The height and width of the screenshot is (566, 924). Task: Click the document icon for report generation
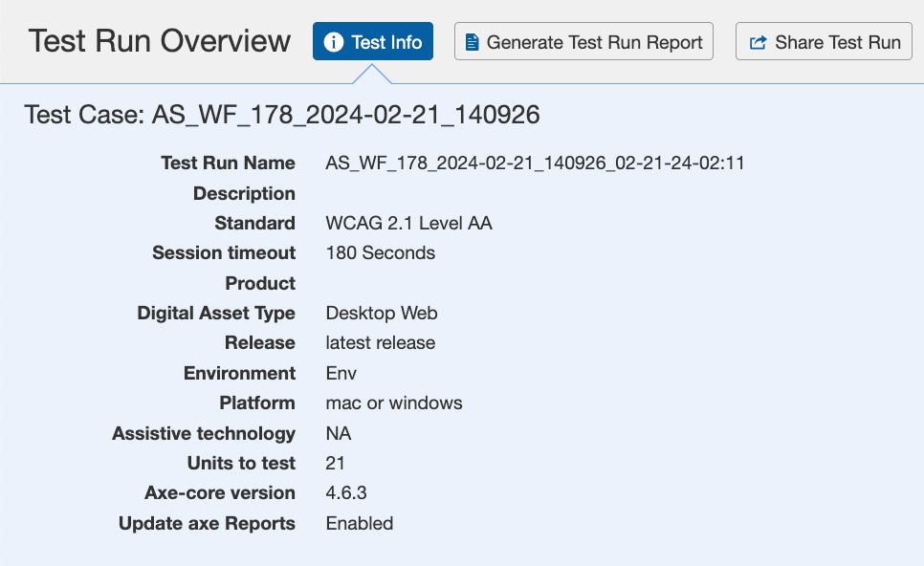coord(472,42)
